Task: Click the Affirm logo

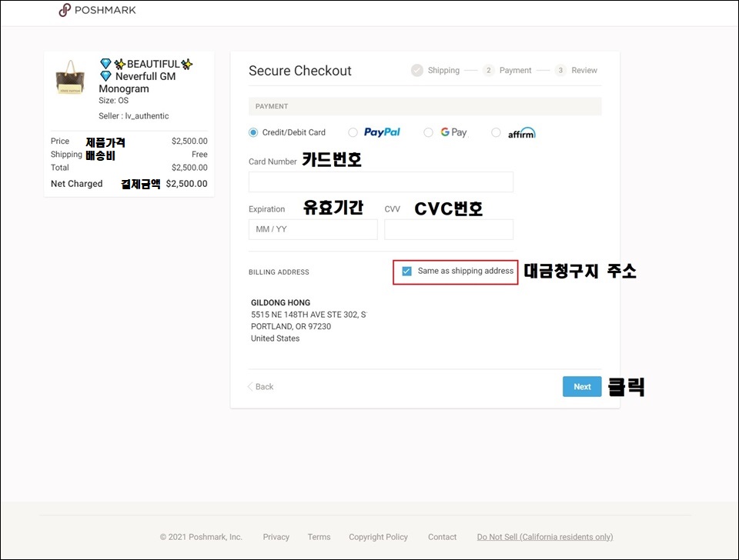Action: coord(522,133)
